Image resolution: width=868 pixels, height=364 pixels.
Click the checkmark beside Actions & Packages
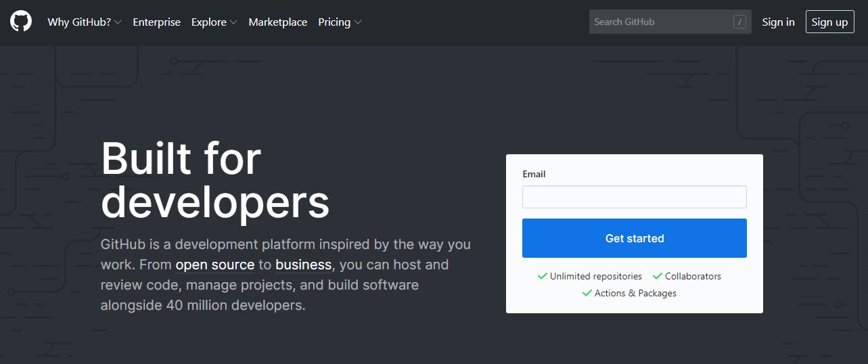587,293
